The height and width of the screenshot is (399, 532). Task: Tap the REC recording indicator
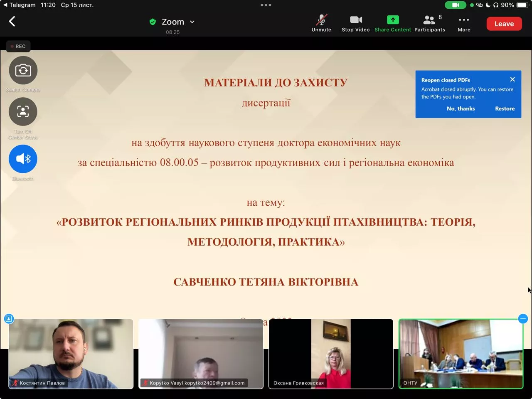pos(18,46)
